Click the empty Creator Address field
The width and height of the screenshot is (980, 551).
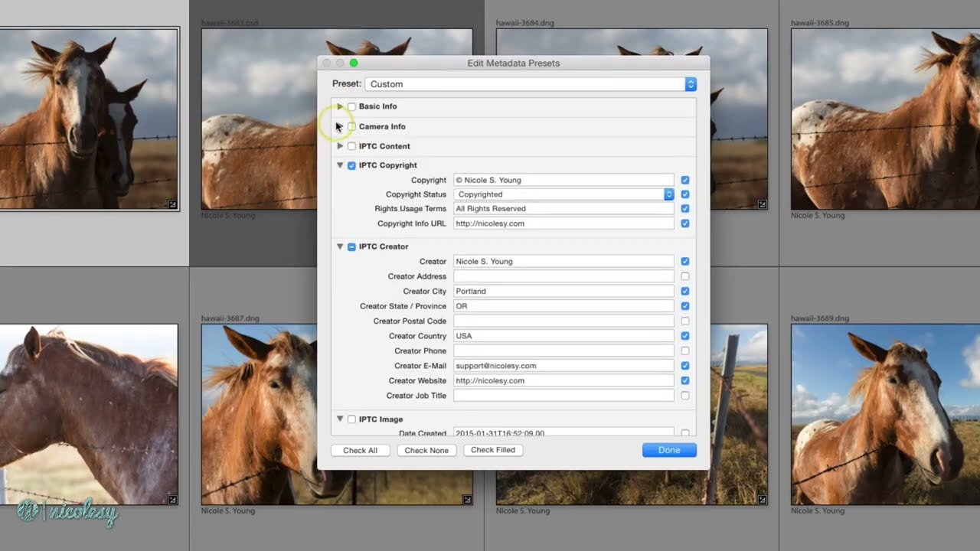point(563,276)
